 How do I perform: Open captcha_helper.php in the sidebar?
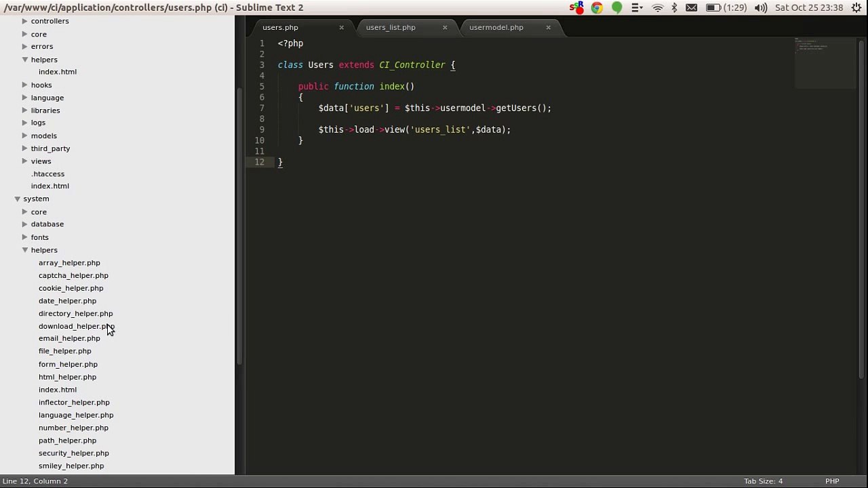(73, 276)
